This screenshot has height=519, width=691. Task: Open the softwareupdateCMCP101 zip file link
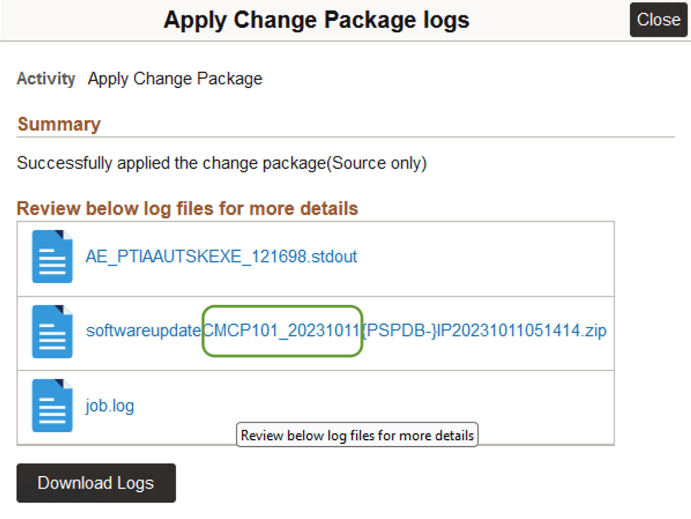pyautogui.click(x=346, y=330)
